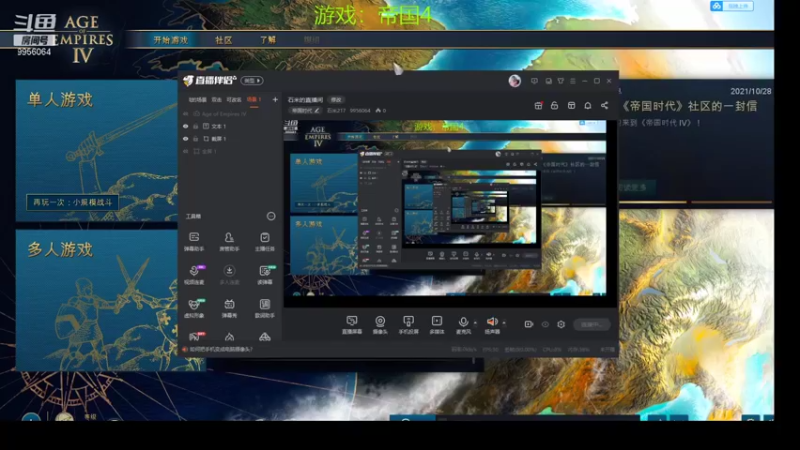Click 再玩一次 replay skirmish button
The height and width of the screenshot is (450, 800).
point(72,203)
